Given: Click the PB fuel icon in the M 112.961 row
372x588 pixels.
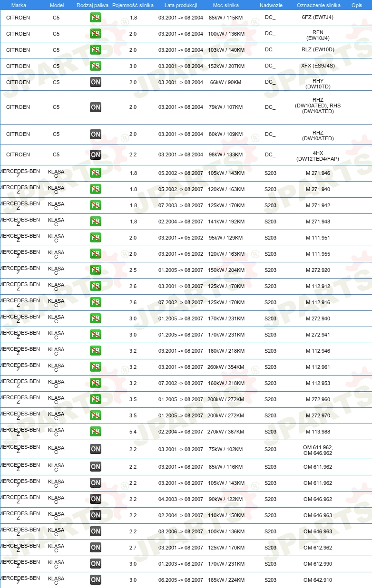Looking at the screenshot, I should coord(96,367).
